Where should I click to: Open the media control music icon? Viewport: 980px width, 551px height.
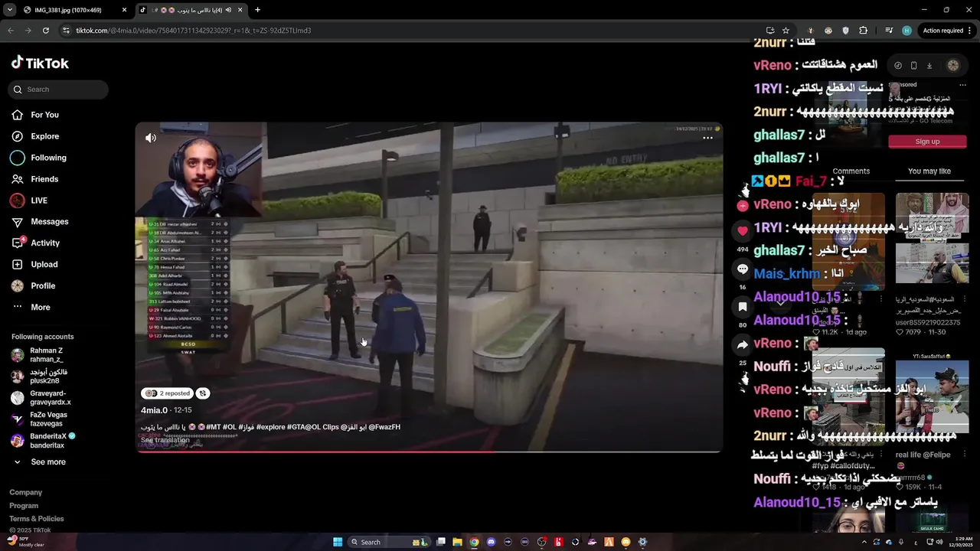point(889,31)
